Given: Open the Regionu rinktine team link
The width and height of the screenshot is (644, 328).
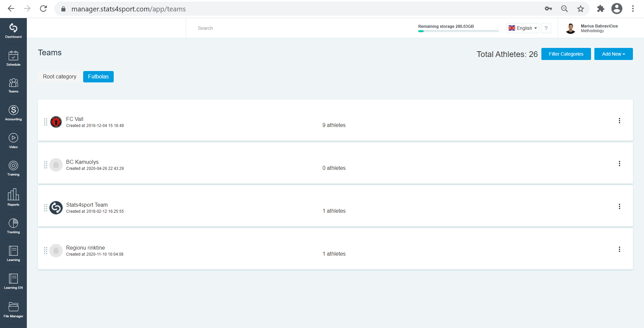Looking at the screenshot, I should 86,248.
